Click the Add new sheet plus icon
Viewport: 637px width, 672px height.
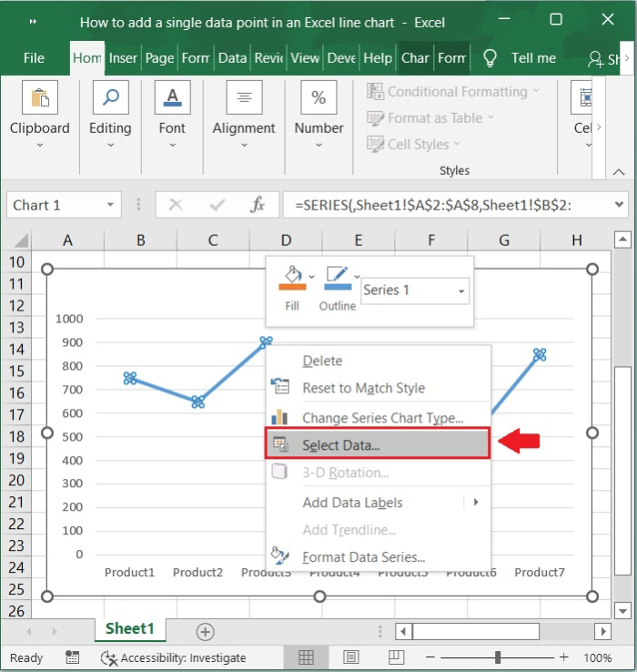[205, 631]
